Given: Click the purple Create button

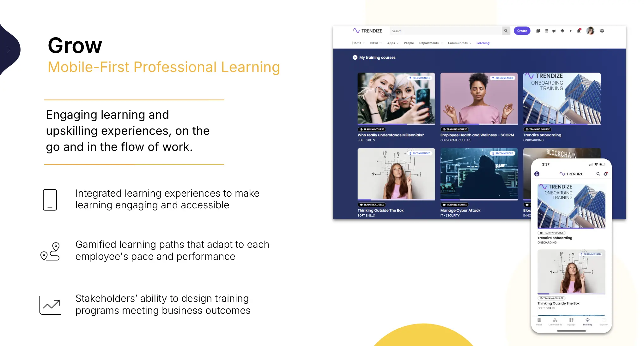Looking at the screenshot, I should tap(522, 31).
